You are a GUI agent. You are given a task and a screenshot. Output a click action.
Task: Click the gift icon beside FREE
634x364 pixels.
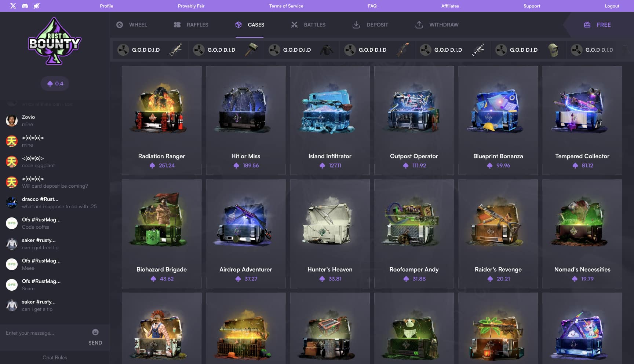pos(587,25)
